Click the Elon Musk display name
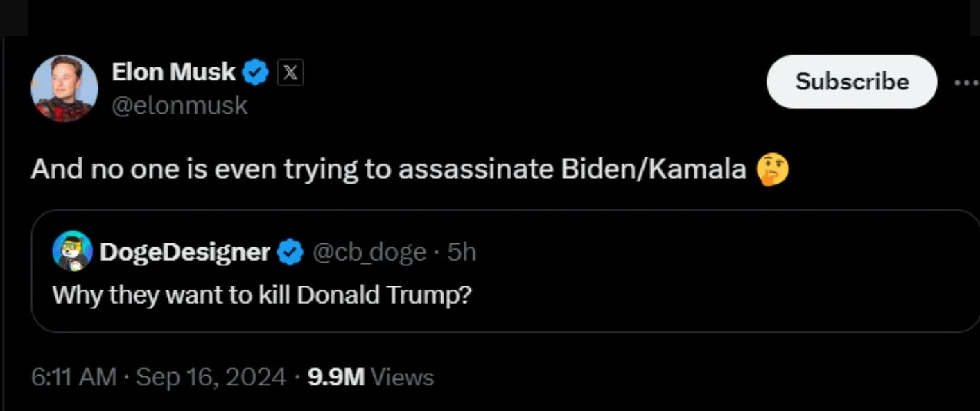 tap(173, 71)
